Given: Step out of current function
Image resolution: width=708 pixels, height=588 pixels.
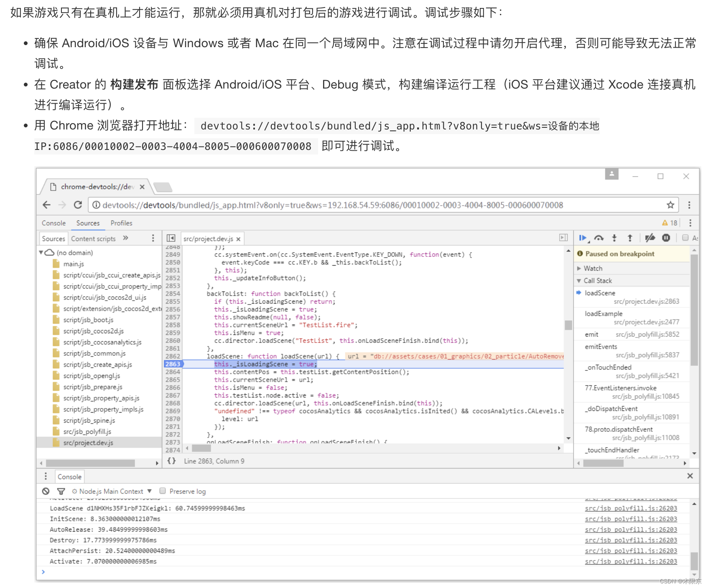Looking at the screenshot, I should click(x=630, y=238).
